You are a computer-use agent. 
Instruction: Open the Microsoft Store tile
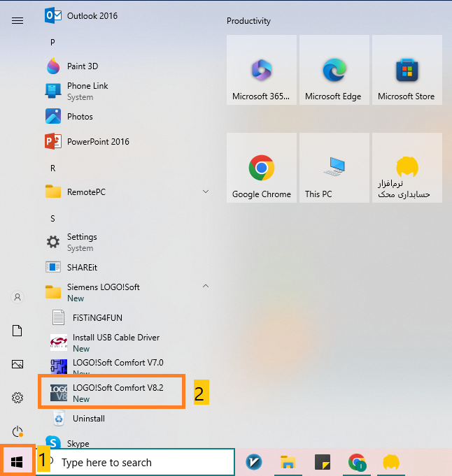click(x=407, y=70)
